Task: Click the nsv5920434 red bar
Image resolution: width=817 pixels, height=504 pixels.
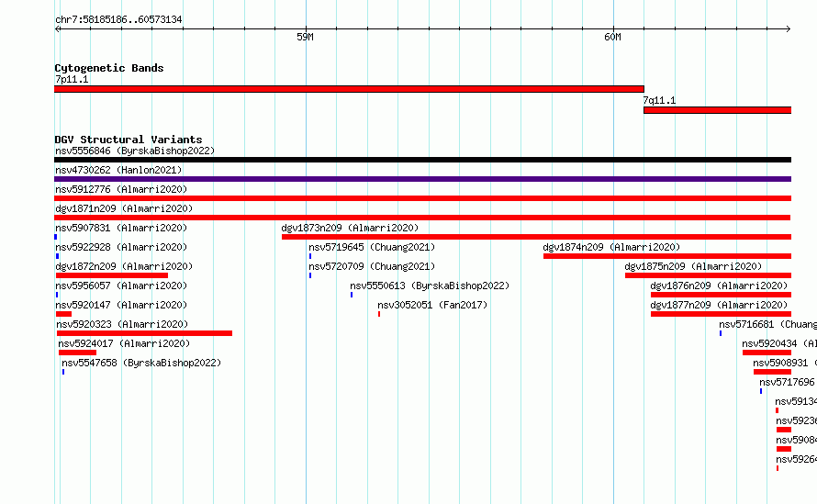Action: (767, 353)
